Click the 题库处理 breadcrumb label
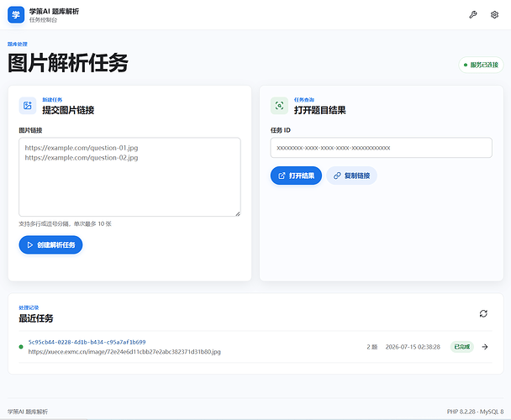The width and height of the screenshot is (511, 420). 18,44
